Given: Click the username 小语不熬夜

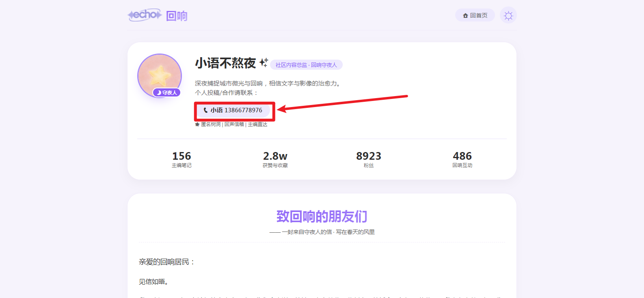Looking at the screenshot, I should [225, 63].
